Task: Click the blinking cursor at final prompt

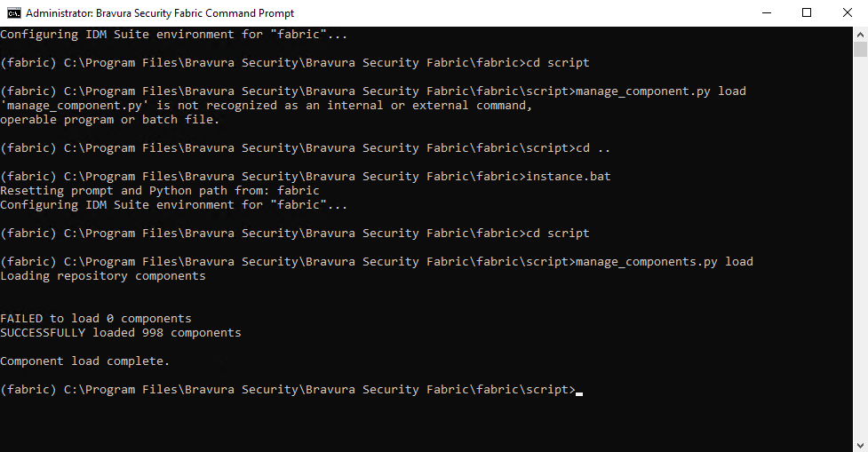Action: [x=579, y=391]
